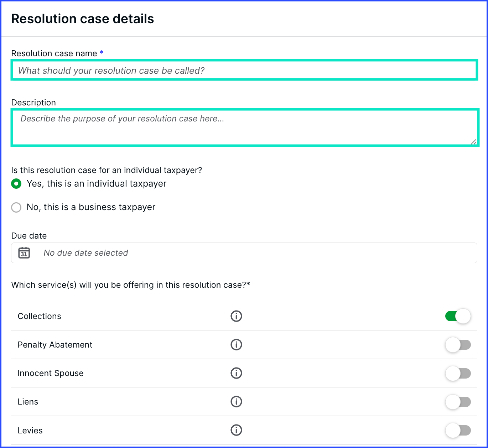Click the calendar icon for due date
Viewport: 488px width, 448px height.
pos(24,253)
